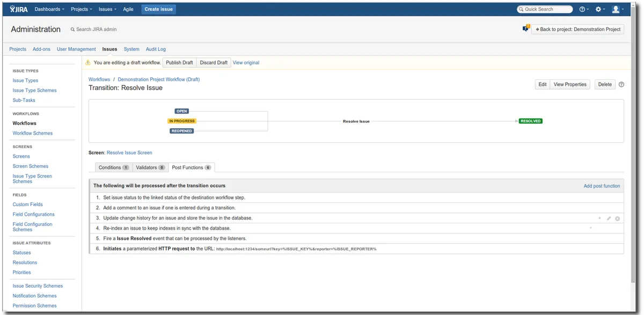
Task: Open the Agile menu
Action: (x=128, y=9)
